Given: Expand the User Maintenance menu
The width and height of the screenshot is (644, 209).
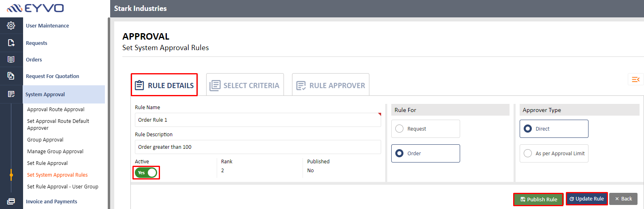Looking at the screenshot, I should 47,25.
